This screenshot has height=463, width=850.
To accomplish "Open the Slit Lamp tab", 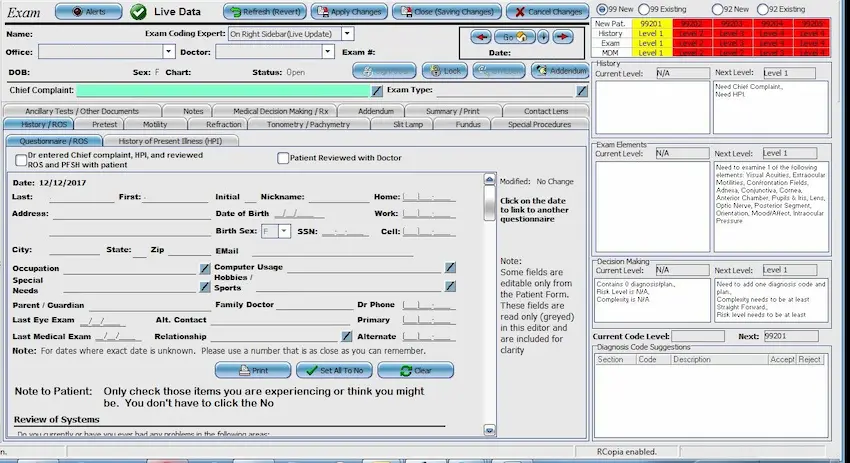I will [x=408, y=124].
